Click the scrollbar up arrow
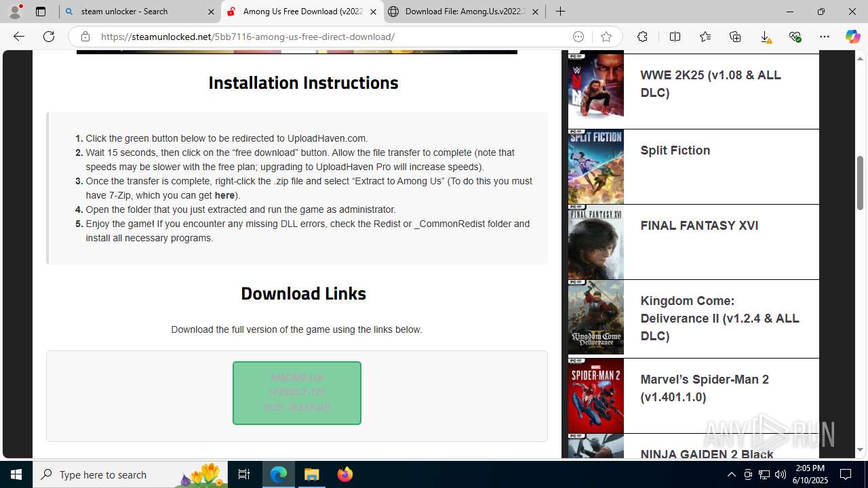The height and width of the screenshot is (488, 868). click(x=861, y=58)
